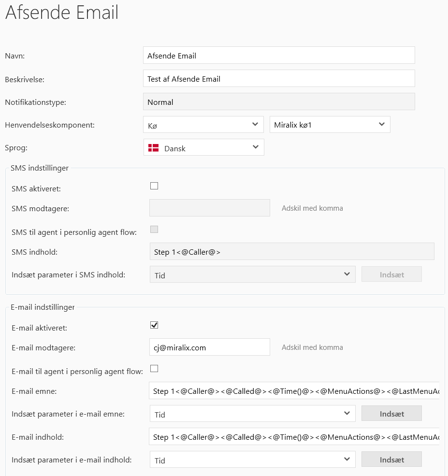Click Indsæt button for e-mail emne
The width and height of the screenshot is (448, 476).
(x=391, y=414)
